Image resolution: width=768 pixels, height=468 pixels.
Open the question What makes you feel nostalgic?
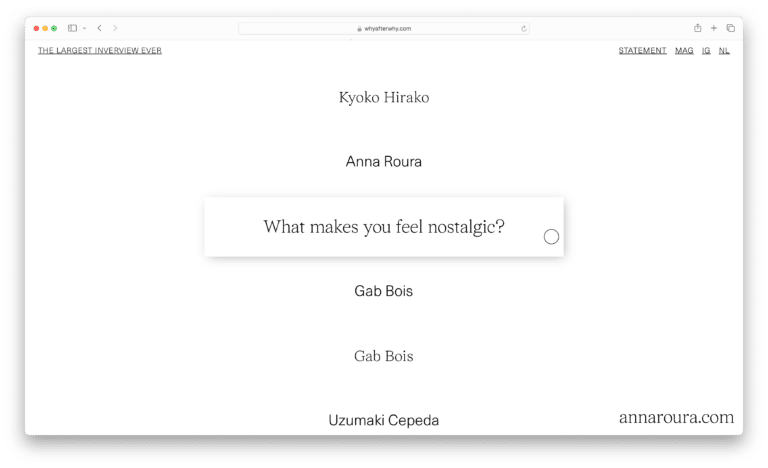(384, 227)
